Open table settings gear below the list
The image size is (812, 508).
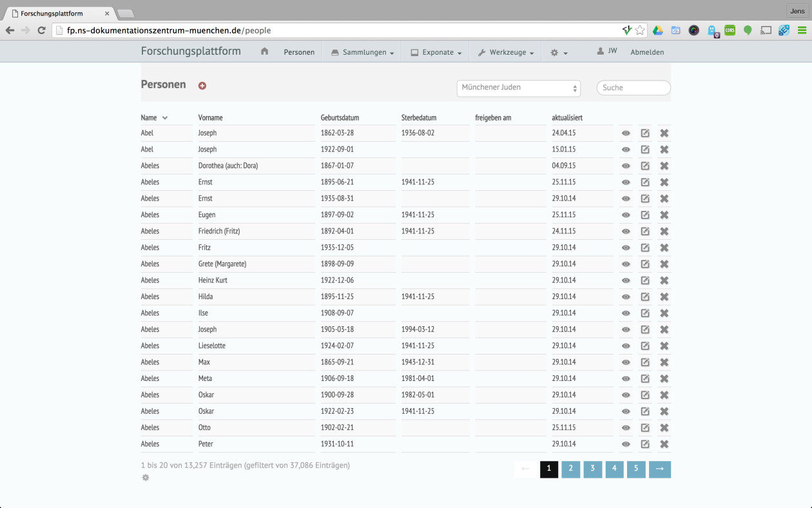146,478
